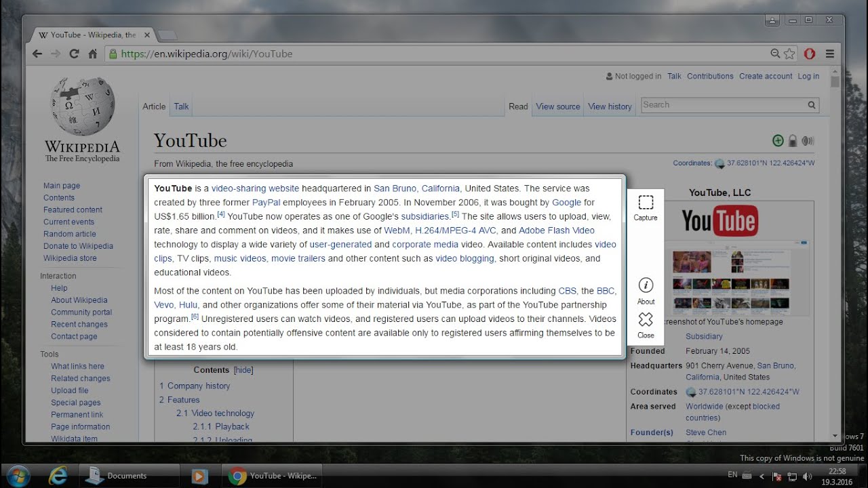Launch Internet Explorer from taskbar
Screen dimensions: 868x488
point(58,476)
